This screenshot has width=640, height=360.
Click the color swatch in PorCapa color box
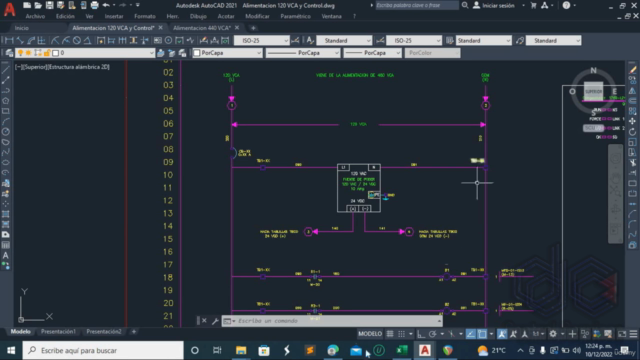[x=197, y=53]
